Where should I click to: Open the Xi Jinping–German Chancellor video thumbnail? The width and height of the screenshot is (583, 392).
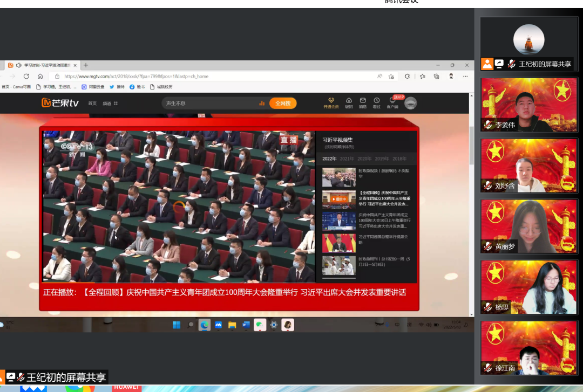click(x=338, y=243)
